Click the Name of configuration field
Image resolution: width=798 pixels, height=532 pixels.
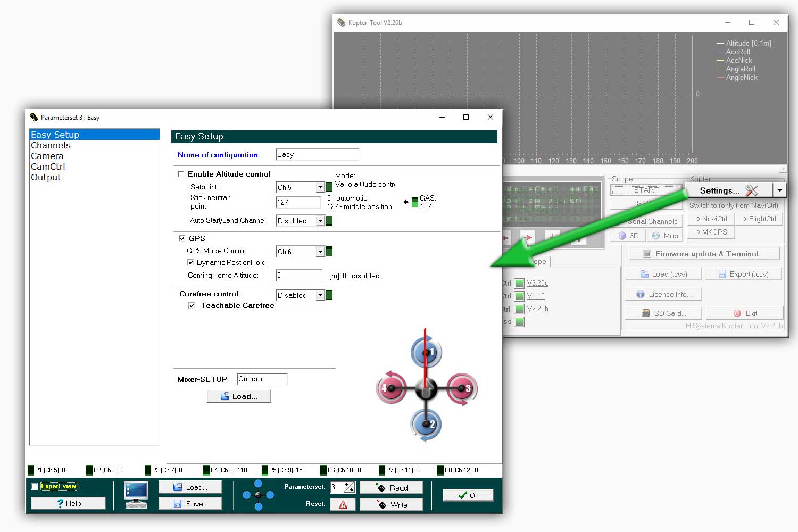(x=317, y=155)
